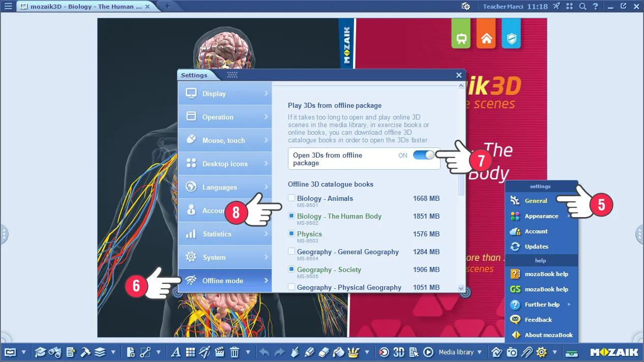
Task: Check the Biology - Animals checkbox
Action: coord(291,198)
